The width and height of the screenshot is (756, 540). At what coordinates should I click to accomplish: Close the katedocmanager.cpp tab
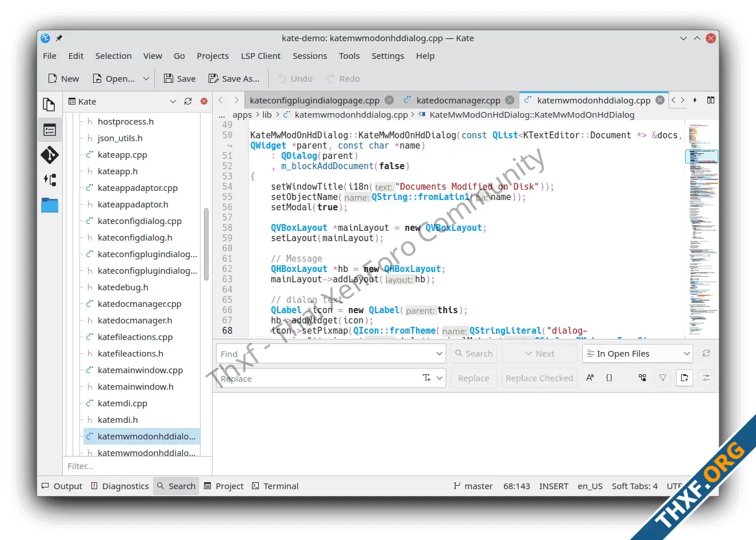(510, 100)
